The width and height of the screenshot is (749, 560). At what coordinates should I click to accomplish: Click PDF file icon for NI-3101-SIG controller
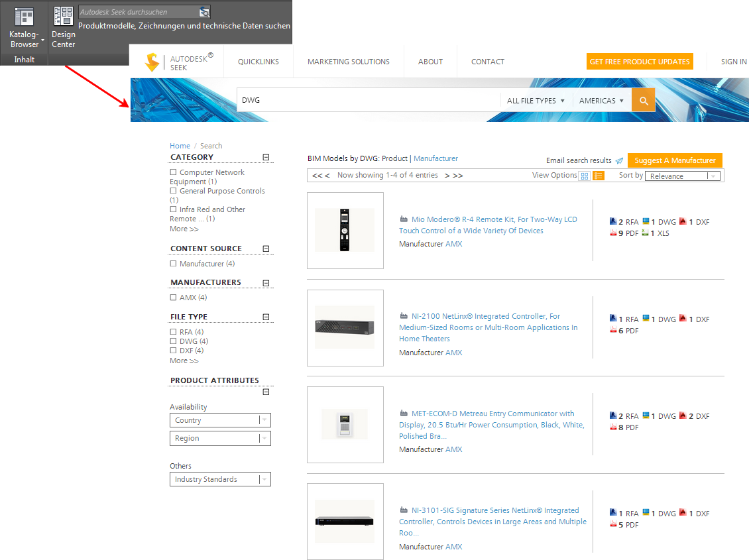point(613,524)
